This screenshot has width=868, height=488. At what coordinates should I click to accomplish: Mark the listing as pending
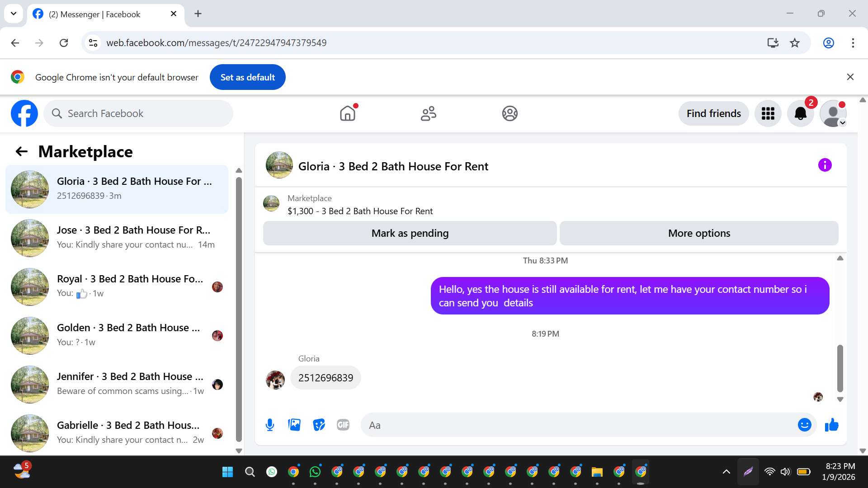410,233
